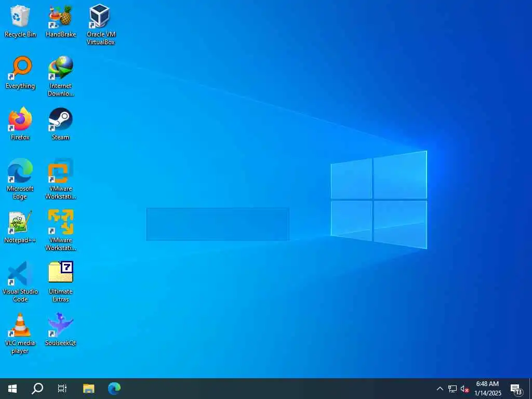The width and height of the screenshot is (532, 399).
Task: Select the Everything search shortcut
Action: click(x=20, y=73)
